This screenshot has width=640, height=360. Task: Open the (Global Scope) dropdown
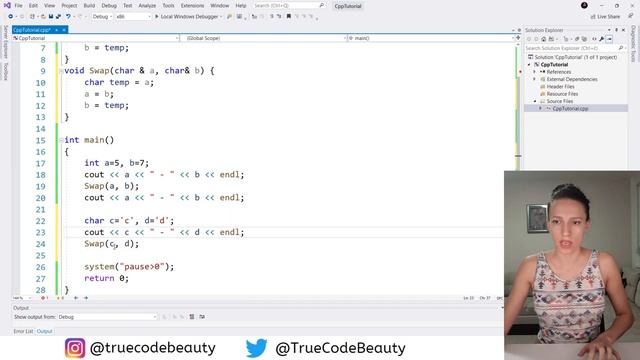pyautogui.click(x=264, y=38)
